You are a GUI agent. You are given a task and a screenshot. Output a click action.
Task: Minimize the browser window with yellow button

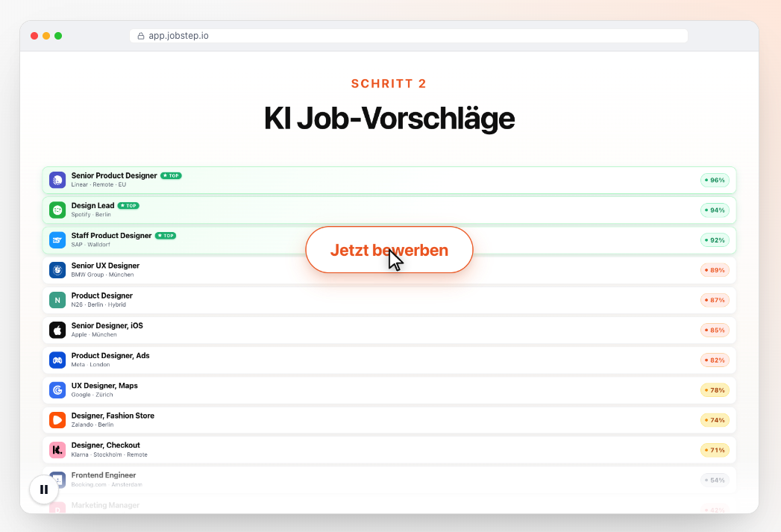(46, 36)
